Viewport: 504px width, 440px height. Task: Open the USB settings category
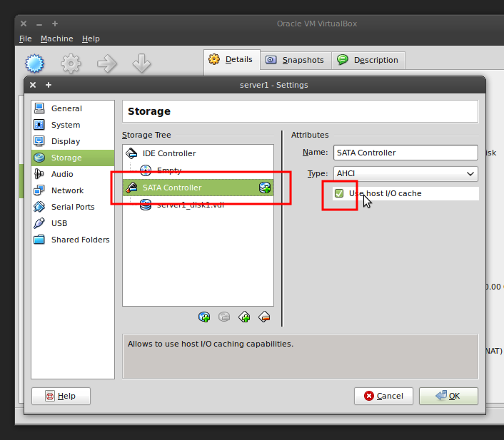[73, 223]
